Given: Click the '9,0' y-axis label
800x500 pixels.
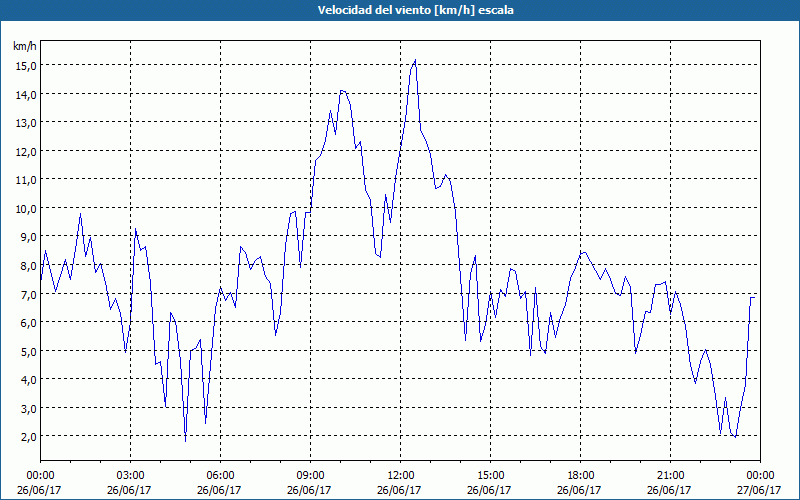Looking at the screenshot, I should 28,237.
